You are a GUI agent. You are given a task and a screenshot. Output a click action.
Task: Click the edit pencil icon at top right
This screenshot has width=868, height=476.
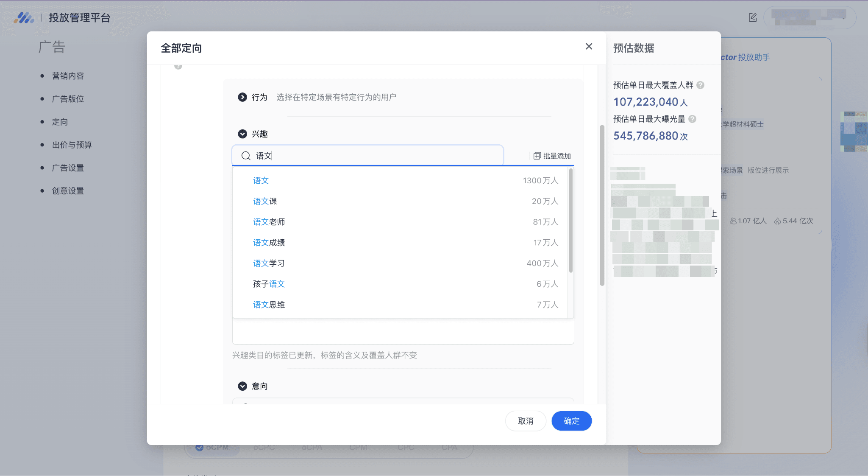pos(753,17)
